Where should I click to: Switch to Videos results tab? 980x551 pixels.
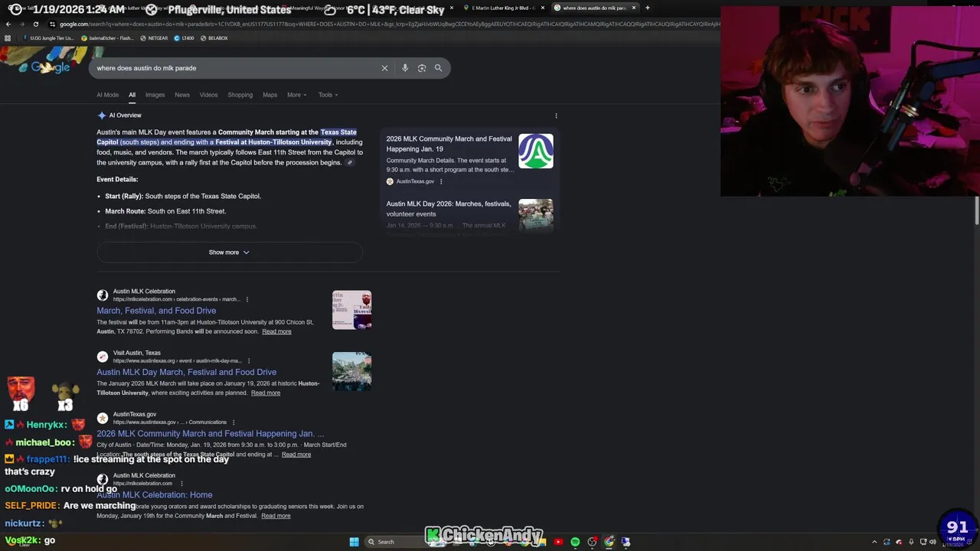pos(208,95)
